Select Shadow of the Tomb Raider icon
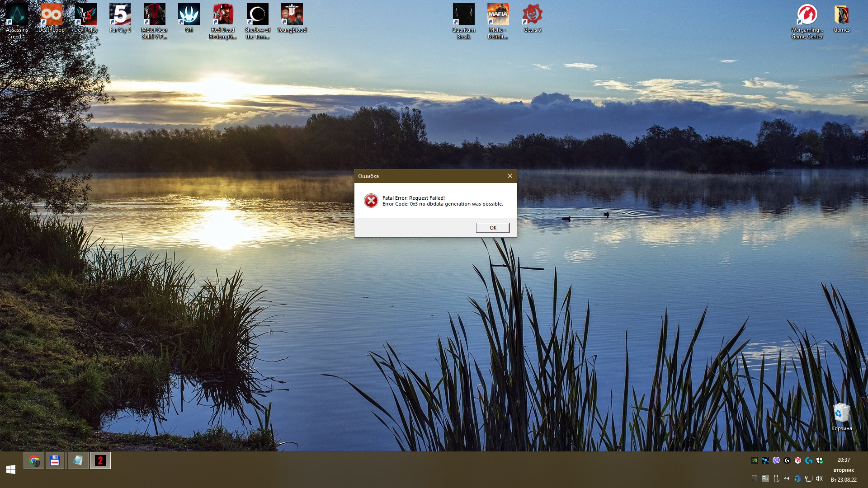 [x=257, y=21]
